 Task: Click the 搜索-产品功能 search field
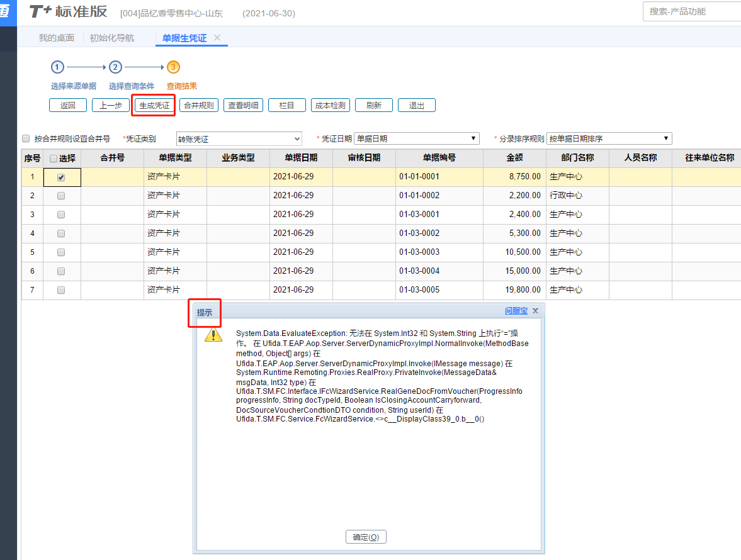coord(692,11)
